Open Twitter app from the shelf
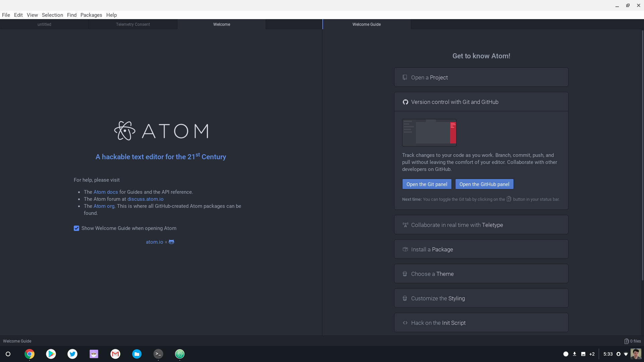This screenshot has width=644, height=362. point(72,354)
